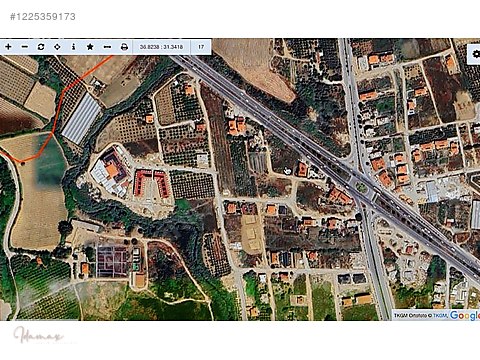Click the Google logo link
The width and height of the screenshot is (480, 360).
465,315
